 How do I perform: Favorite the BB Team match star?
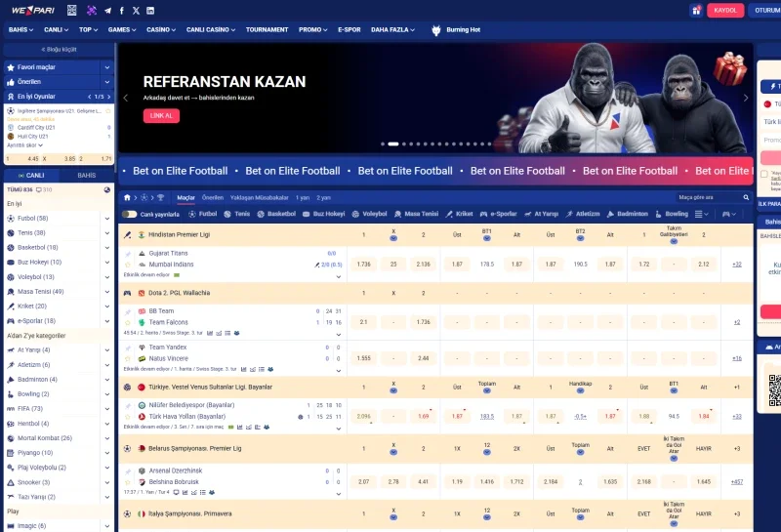click(128, 322)
